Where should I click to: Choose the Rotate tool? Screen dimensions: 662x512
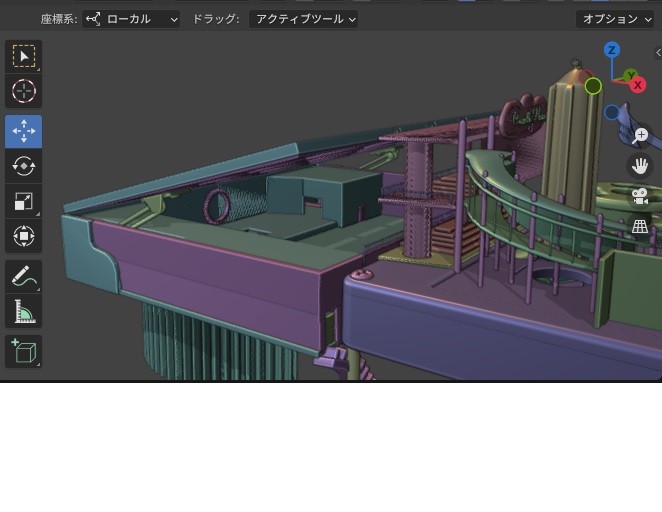[x=24, y=166]
